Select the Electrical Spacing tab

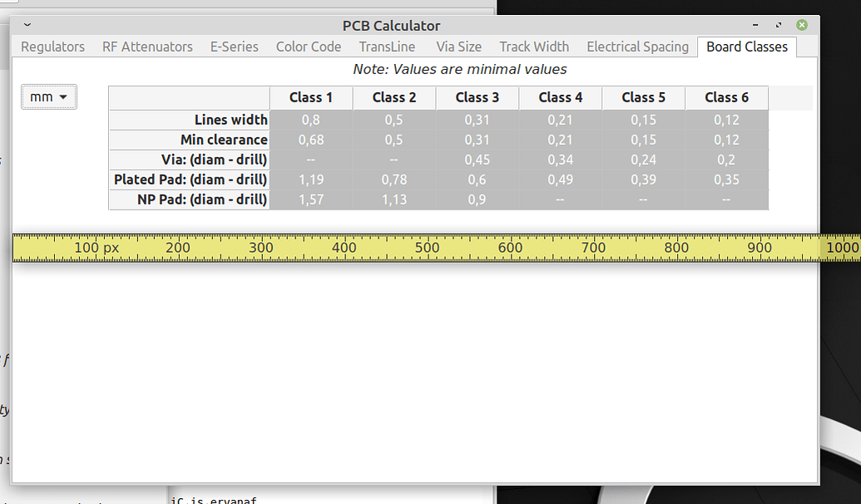[x=637, y=47]
